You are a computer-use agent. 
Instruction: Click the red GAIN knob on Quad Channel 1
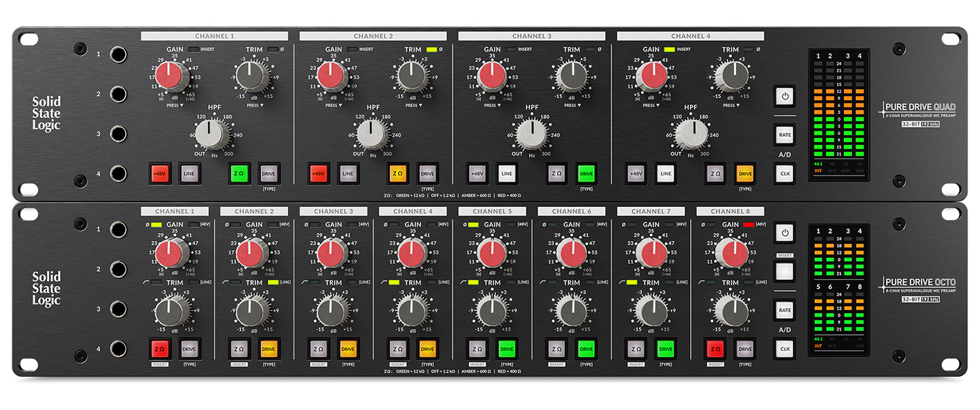point(174,76)
